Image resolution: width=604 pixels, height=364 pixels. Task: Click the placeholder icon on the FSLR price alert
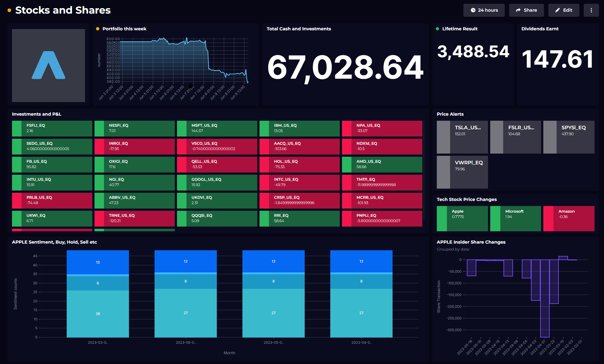click(497, 137)
